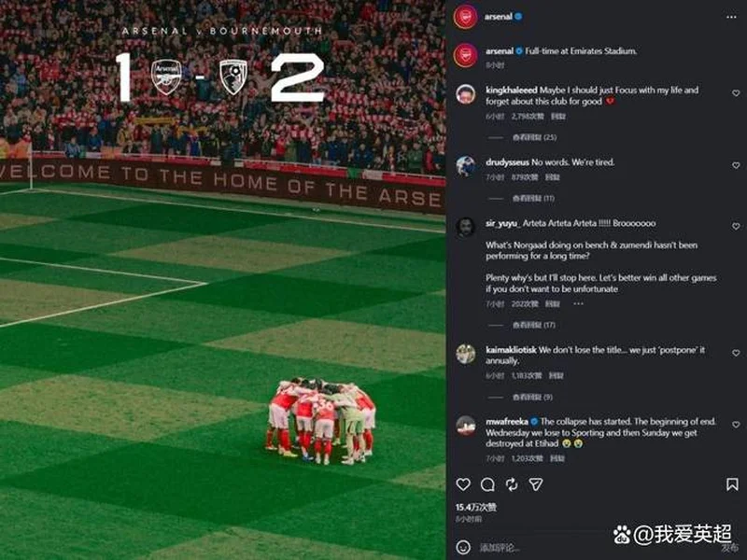Like the post with heart icon
Viewport: 747px width, 560px height.
(x=463, y=484)
